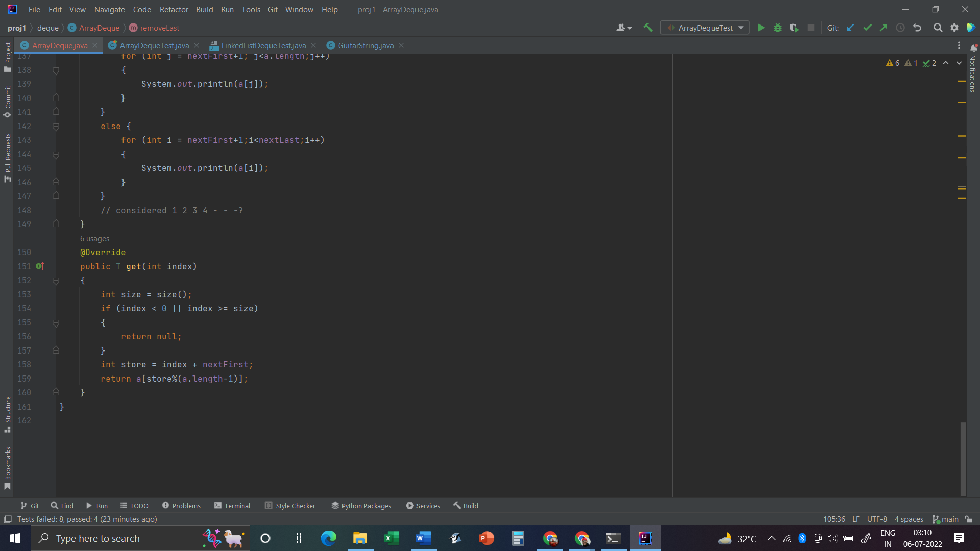The image size is (980, 551).
Task: Open Search Everywhere magnifier
Action: coord(938,28)
